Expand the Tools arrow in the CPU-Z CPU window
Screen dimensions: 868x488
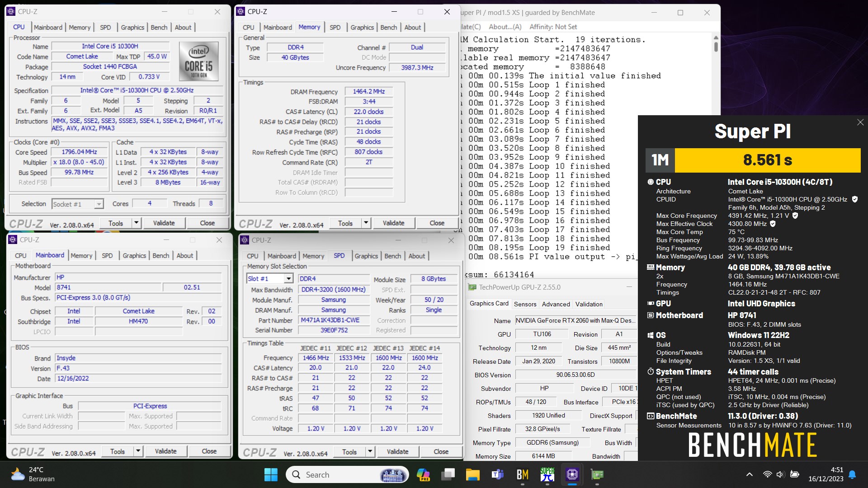coord(136,223)
